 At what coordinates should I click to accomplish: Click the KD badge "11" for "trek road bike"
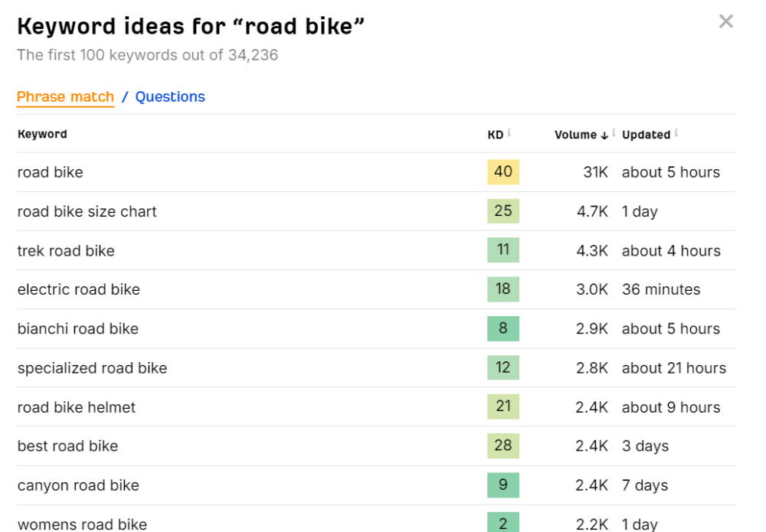[x=502, y=250]
